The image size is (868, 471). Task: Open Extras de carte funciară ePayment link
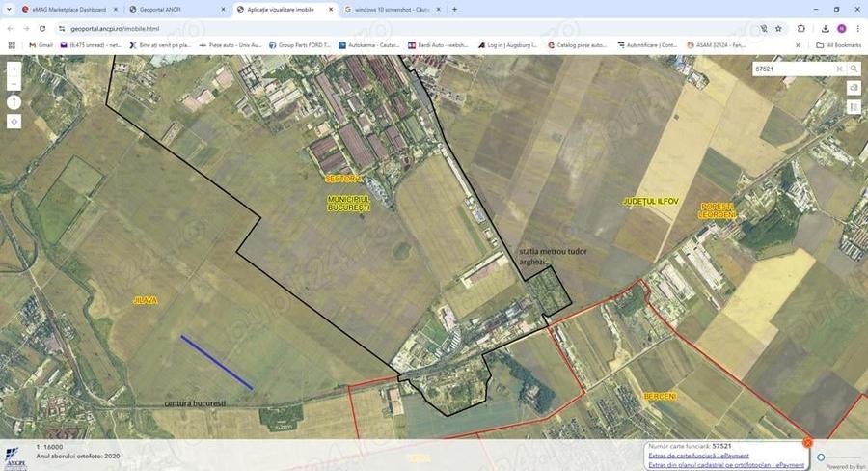(698, 456)
